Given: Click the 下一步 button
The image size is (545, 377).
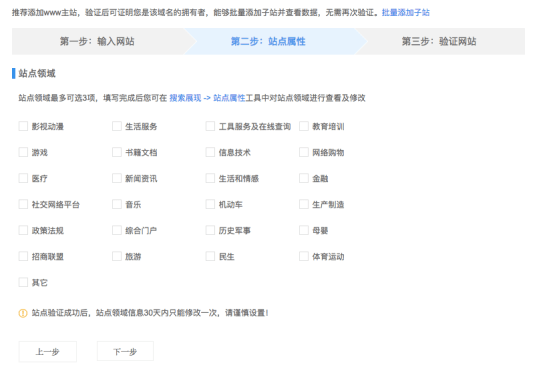Looking at the screenshot, I should coord(125,351).
